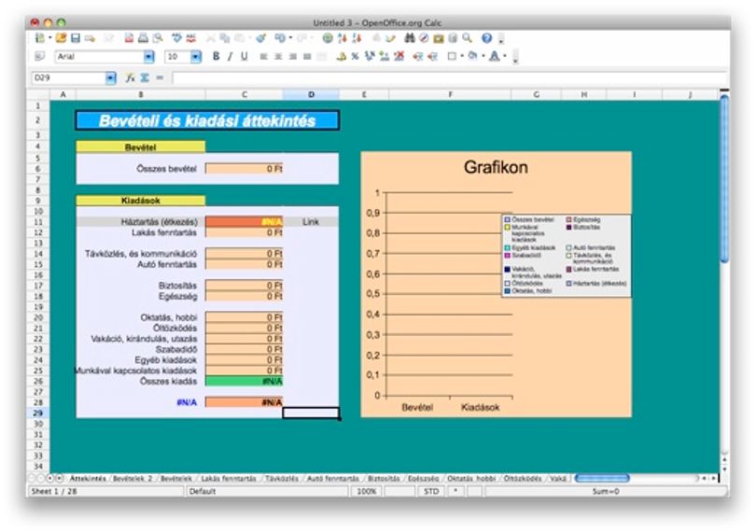The height and width of the screenshot is (532, 756).
Task: Click the Function Wizard fx icon
Action: click(130, 77)
